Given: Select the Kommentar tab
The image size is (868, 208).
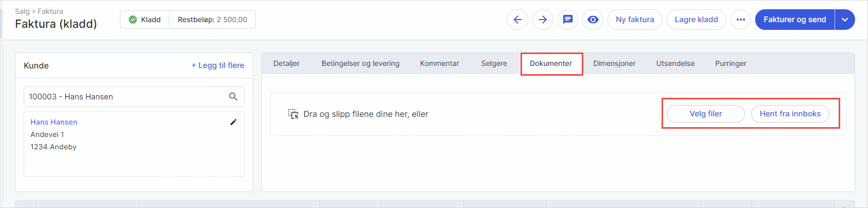Looking at the screenshot, I should [x=439, y=63].
